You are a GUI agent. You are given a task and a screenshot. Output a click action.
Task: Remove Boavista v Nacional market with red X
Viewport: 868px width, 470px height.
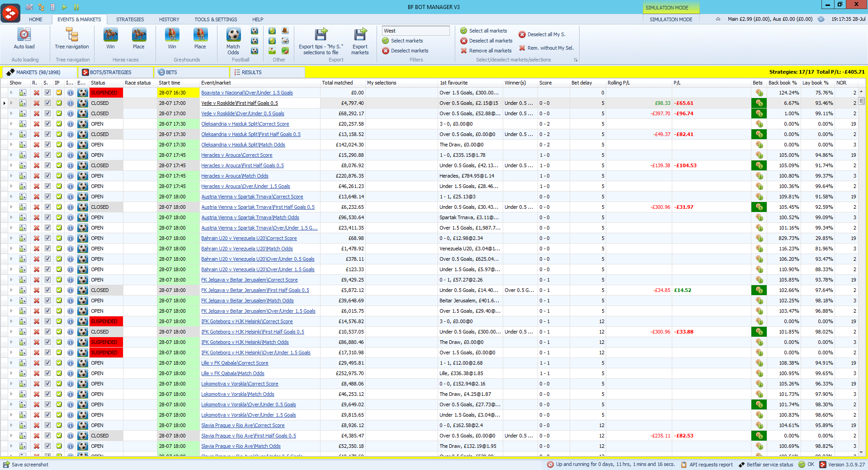tap(36, 93)
